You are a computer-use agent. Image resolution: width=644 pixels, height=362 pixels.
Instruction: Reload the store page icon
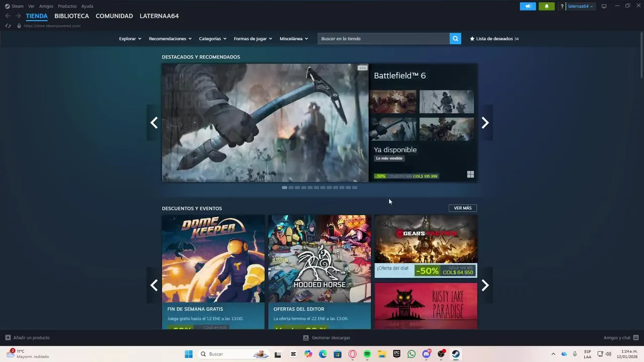point(8,26)
